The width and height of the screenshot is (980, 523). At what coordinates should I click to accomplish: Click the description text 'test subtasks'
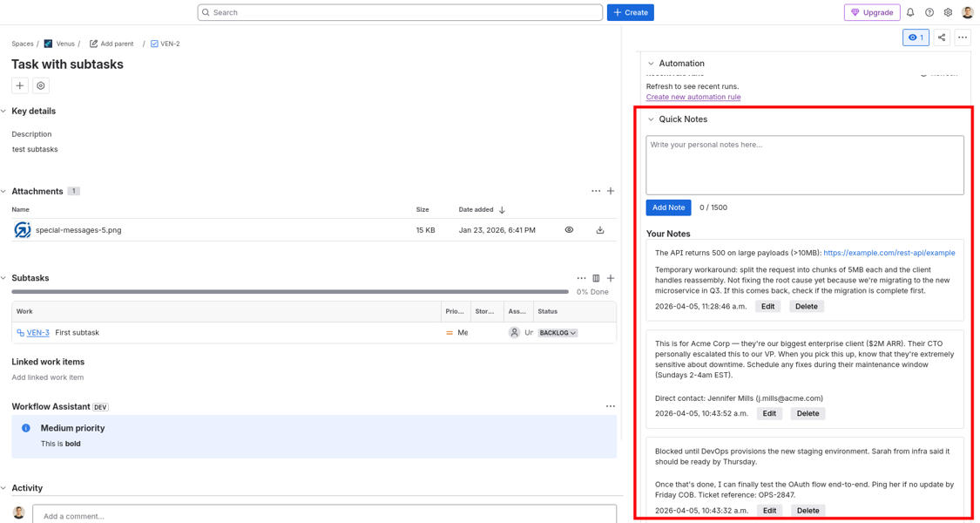[x=35, y=150]
